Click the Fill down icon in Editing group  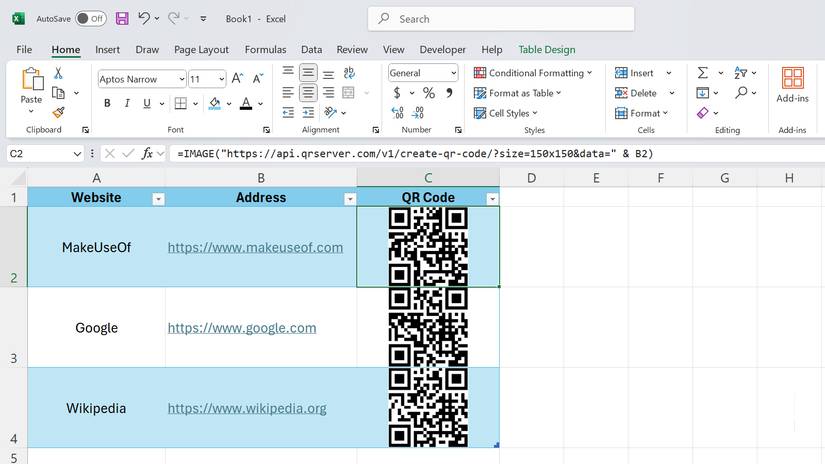pyautogui.click(x=703, y=93)
